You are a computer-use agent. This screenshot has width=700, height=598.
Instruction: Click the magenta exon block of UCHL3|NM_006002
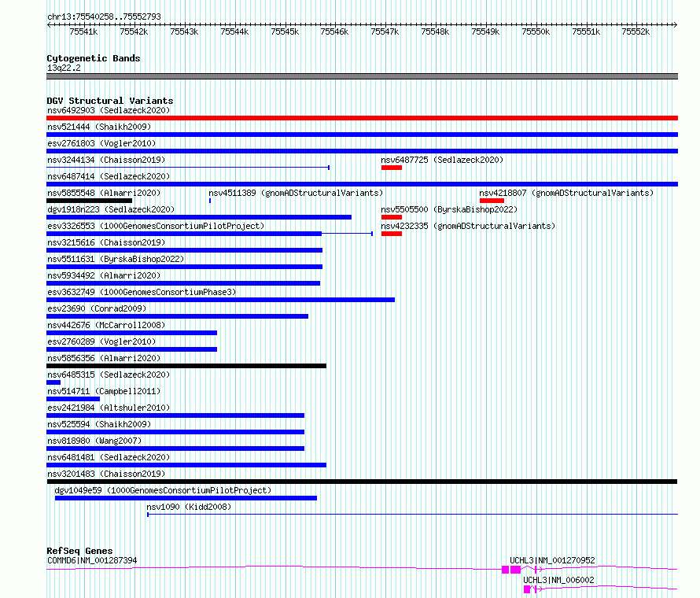(527, 589)
